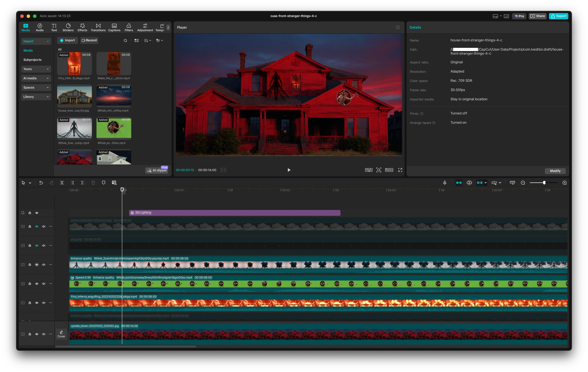Select Media item in left sidebar
This screenshot has width=588, height=372.
(x=28, y=50)
